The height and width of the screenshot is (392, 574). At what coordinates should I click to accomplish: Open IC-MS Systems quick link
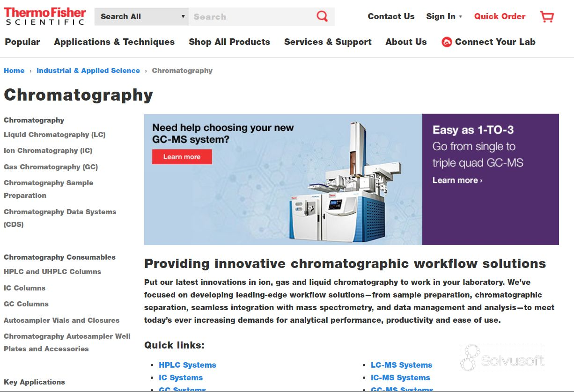[400, 377]
